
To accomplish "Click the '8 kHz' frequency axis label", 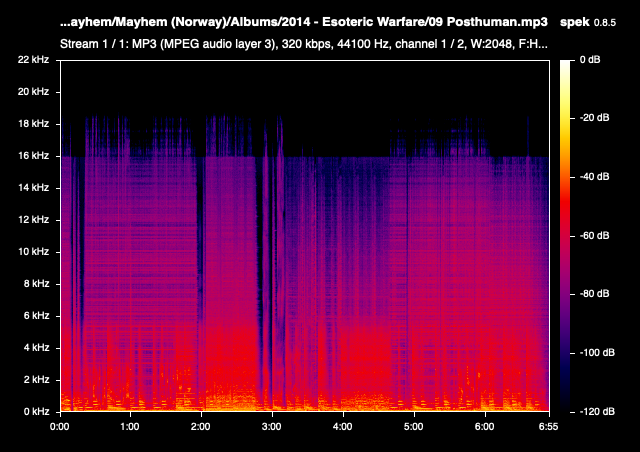I will (36, 283).
